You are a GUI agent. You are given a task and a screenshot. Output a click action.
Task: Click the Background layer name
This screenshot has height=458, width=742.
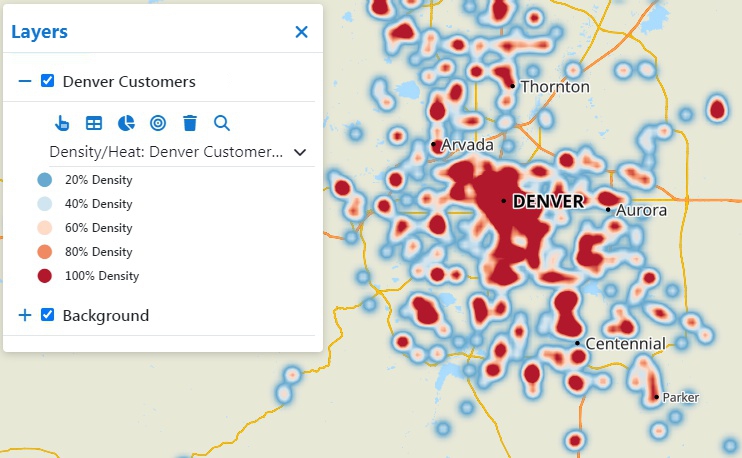[x=105, y=315]
